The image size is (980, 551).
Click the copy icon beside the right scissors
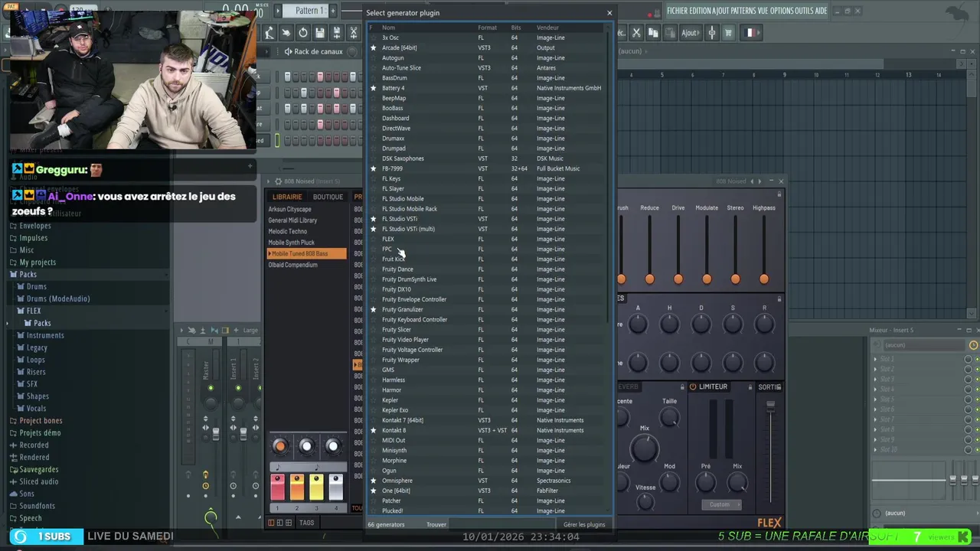click(x=653, y=32)
